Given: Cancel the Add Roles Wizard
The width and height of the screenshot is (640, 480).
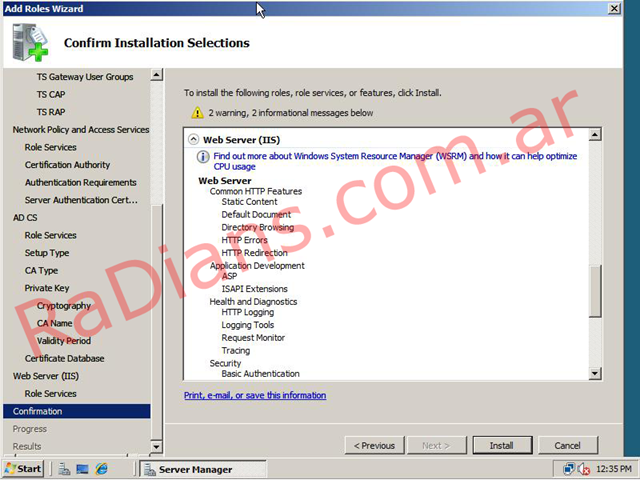Looking at the screenshot, I should 567,445.
